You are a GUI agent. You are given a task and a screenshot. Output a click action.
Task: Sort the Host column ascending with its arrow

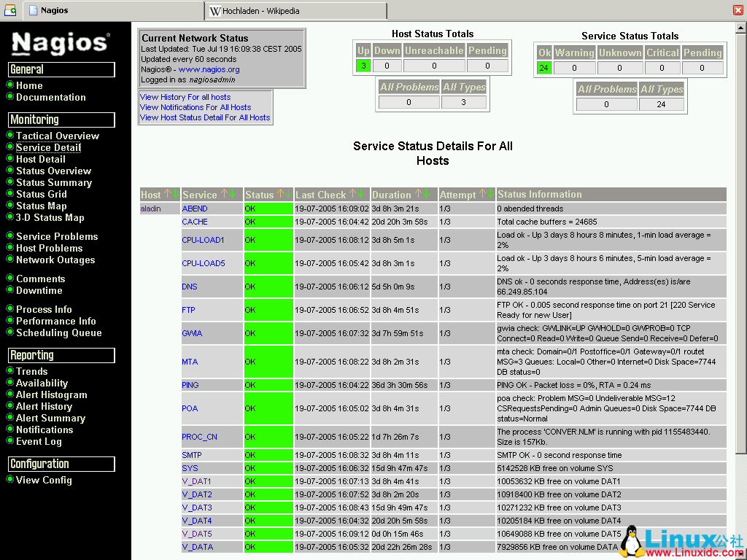pos(166,193)
